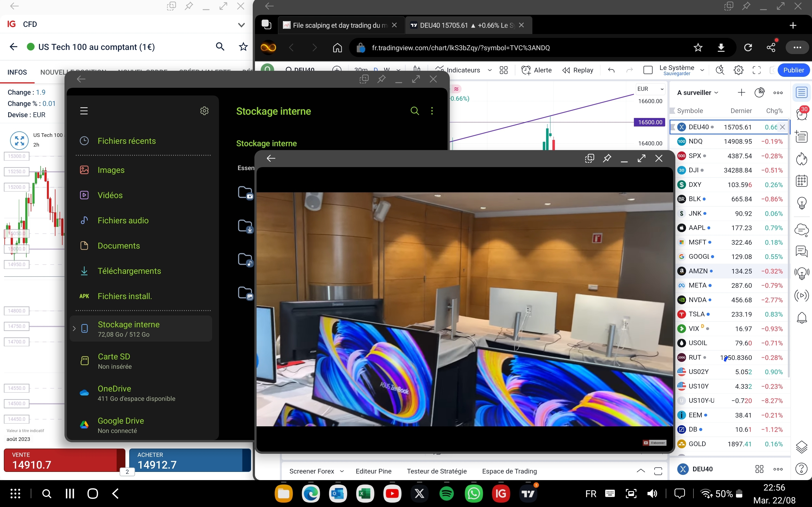This screenshot has height=507, width=812.
Task: Bookmark page with browser star icon
Action: 698,48
